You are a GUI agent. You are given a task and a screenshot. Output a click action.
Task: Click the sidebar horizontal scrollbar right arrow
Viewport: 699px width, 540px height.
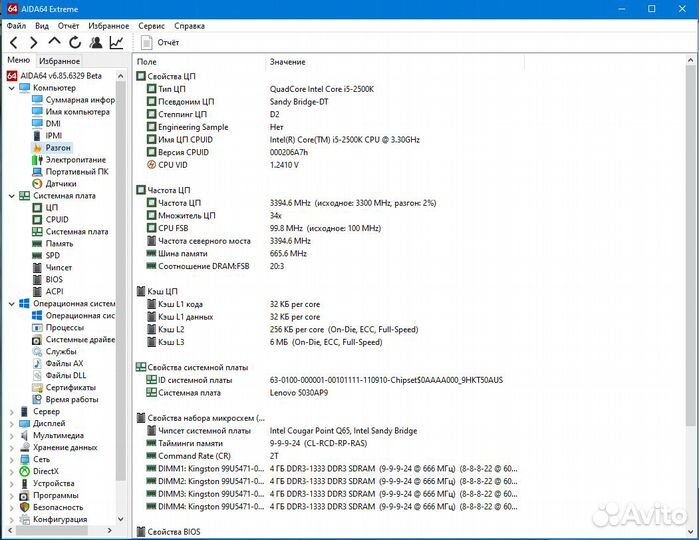coord(110,531)
